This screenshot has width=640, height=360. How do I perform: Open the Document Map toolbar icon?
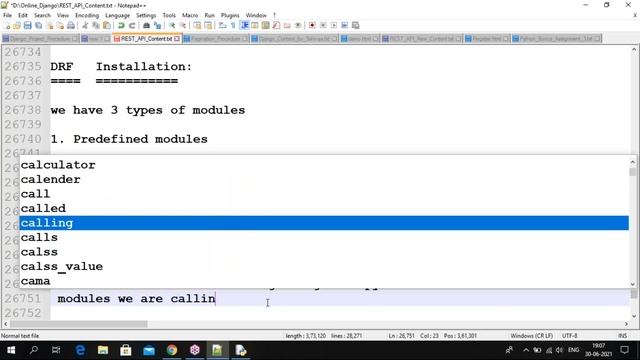pyautogui.click(x=266, y=25)
